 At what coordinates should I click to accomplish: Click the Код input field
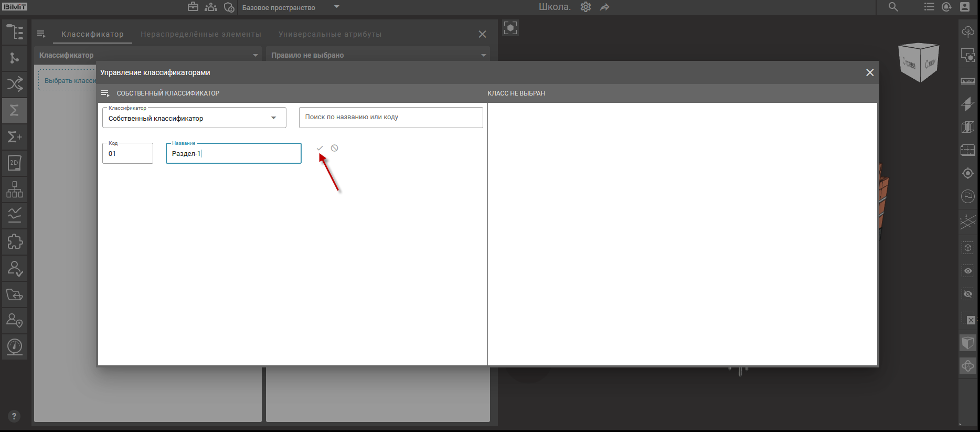coord(127,154)
